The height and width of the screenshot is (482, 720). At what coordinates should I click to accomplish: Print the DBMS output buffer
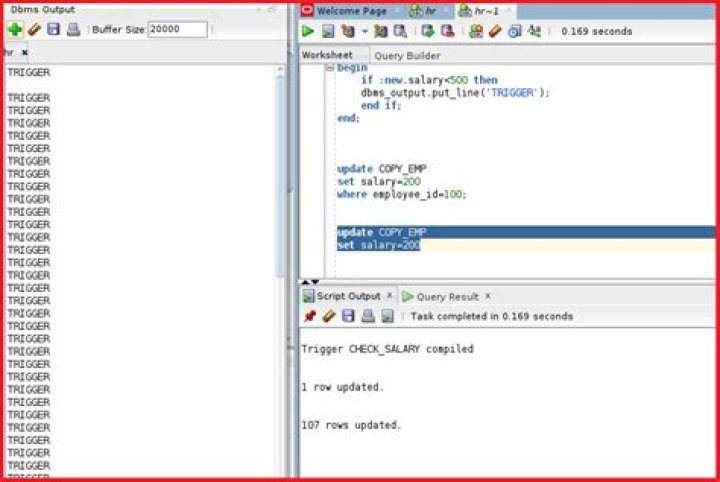(73, 29)
